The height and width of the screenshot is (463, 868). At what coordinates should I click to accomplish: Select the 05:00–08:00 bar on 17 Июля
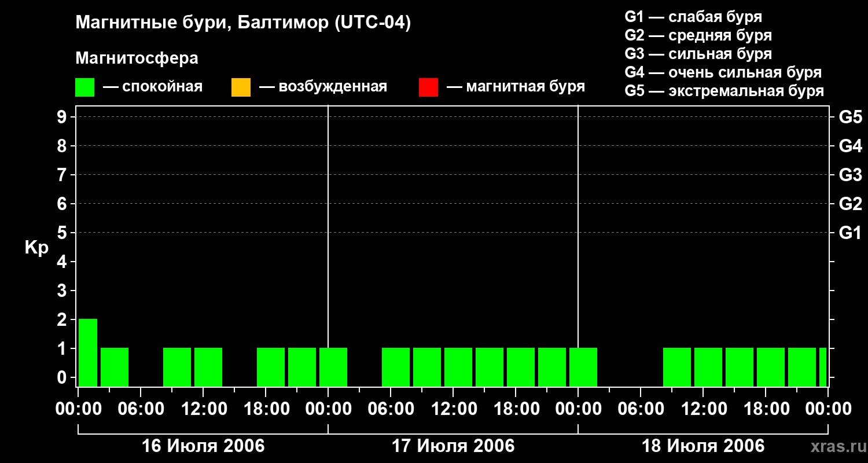[x=396, y=367]
